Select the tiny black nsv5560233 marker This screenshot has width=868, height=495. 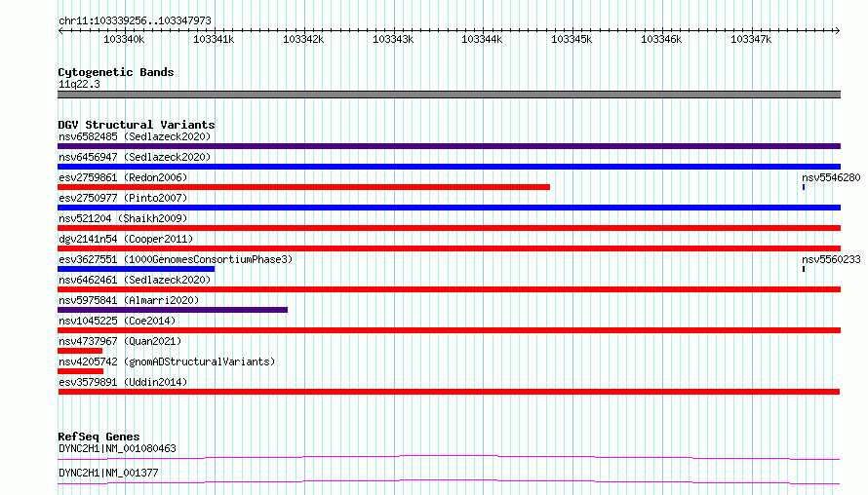click(x=804, y=269)
